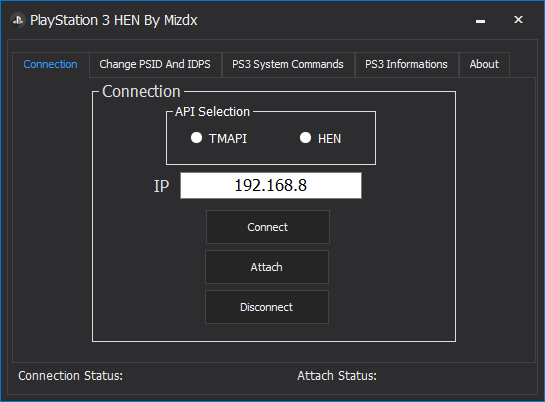
Task: Minimize the PlayStation 3 HEN window
Action: click(x=480, y=20)
